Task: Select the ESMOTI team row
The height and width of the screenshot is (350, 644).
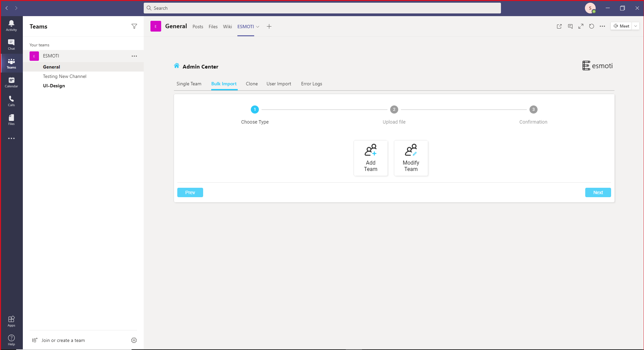Action: click(83, 56)
